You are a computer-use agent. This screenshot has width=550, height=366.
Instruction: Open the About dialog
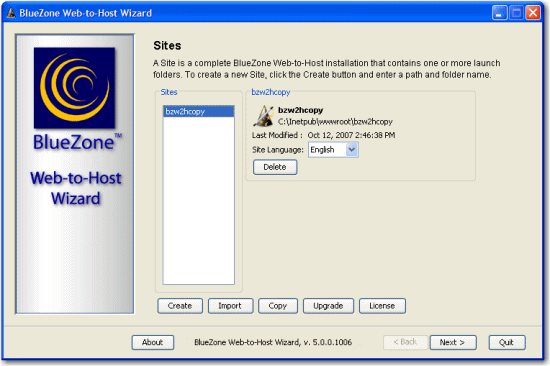(x=153, y=342)
